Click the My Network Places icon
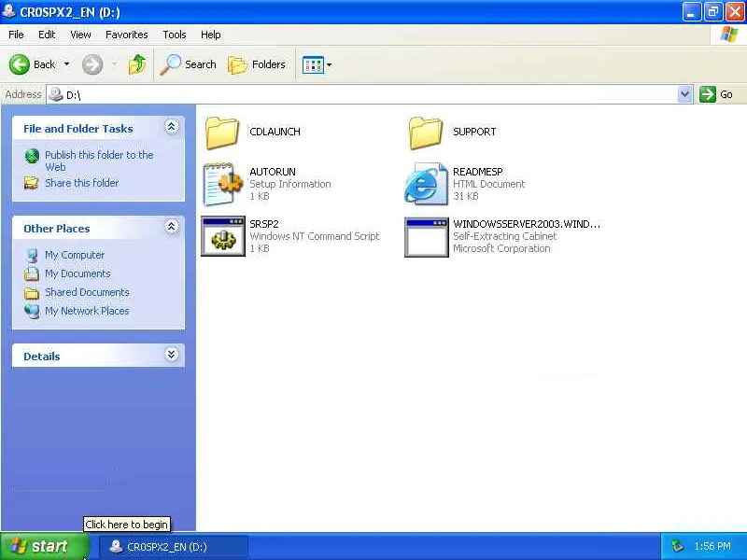This screenshot has height=560, width=747. point(32,311)
